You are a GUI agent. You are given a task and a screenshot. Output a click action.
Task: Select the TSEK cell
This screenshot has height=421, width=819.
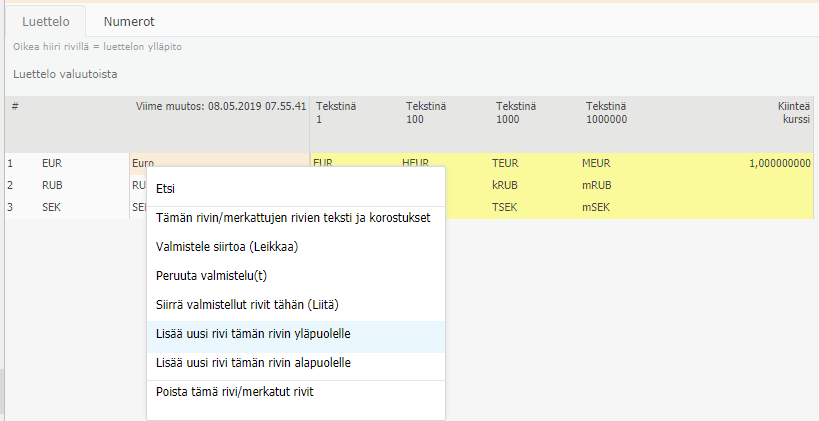click(506, 207)
